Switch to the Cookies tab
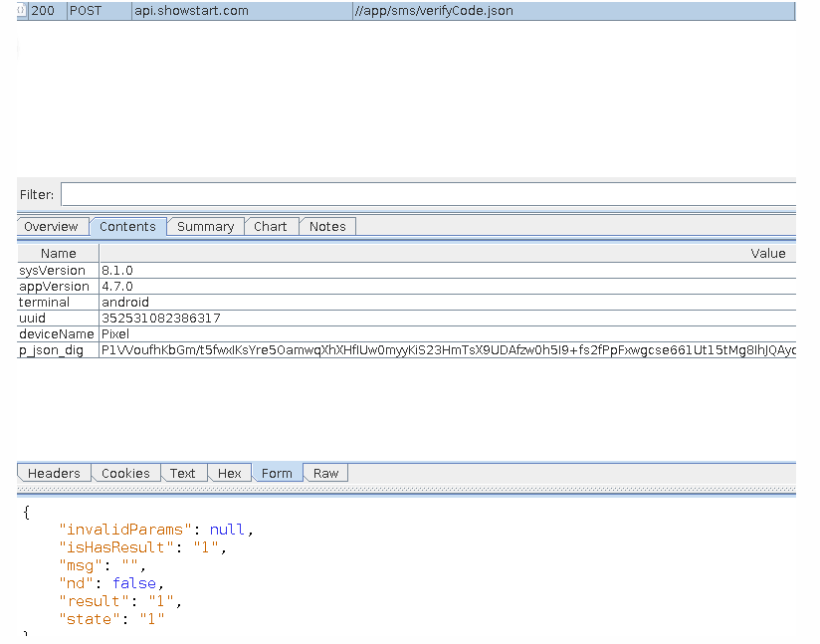The height and width of the screenshot is (644, 820). point(125,474)
